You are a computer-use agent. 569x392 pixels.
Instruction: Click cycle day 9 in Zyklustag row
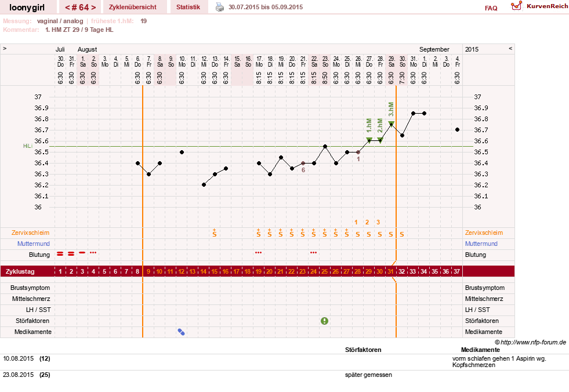pyautogui.click(x=148, y=271)
